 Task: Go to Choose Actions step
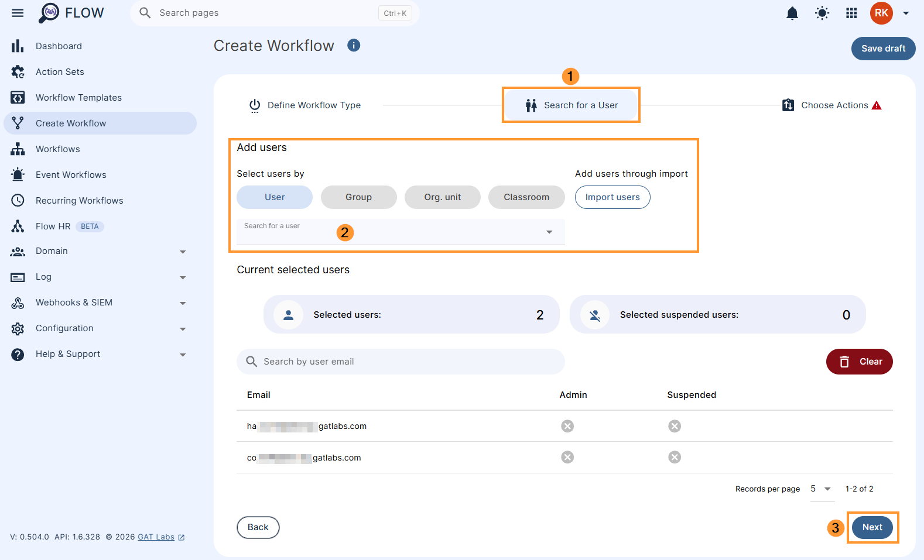pyautogui.click(x=831, y=105)
